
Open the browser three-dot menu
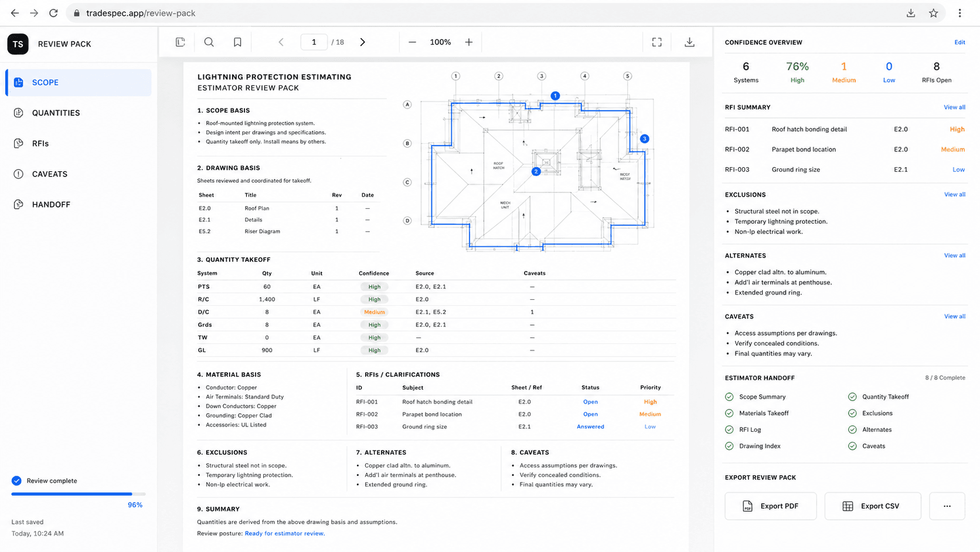coord(960,13)
